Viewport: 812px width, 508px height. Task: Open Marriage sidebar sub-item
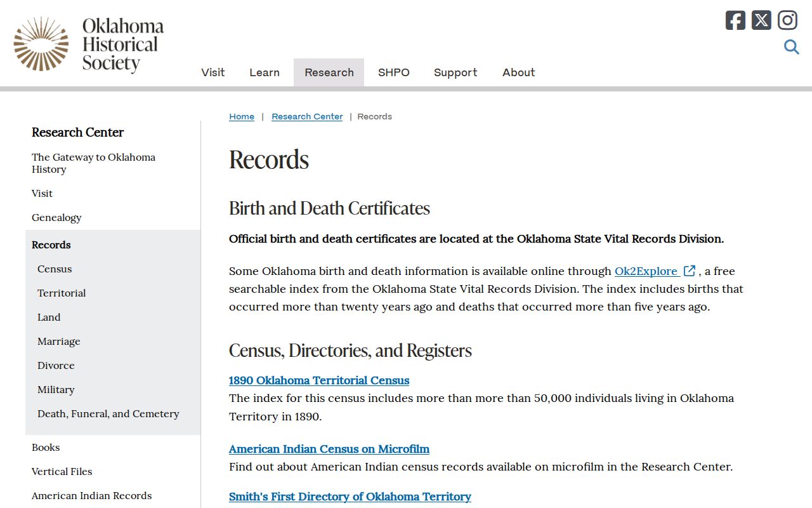tap(59, 342)
